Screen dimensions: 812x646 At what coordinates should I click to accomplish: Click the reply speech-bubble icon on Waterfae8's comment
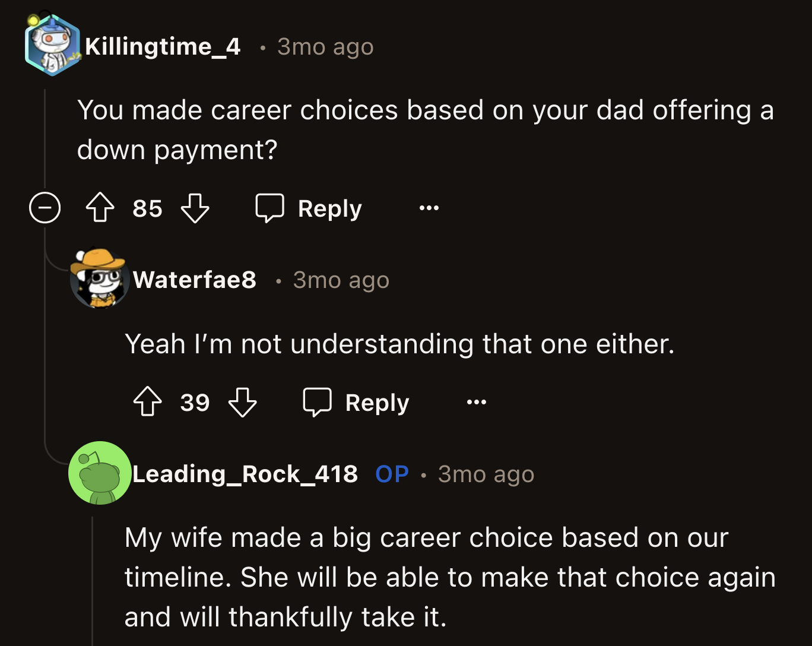318,402
